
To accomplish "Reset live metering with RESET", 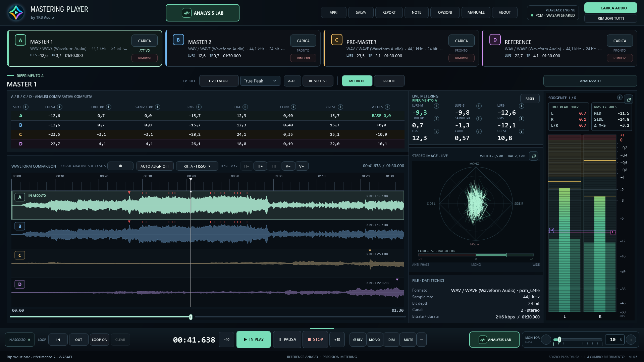I will click(x=530, y=99).
